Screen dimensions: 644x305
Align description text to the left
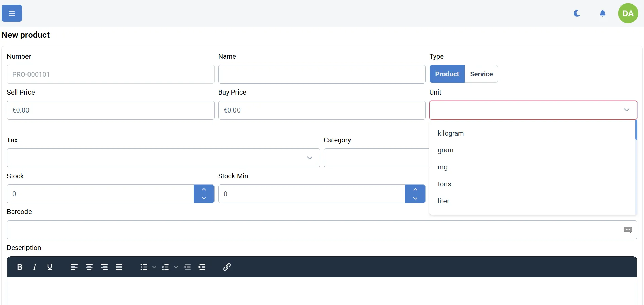click(74, 267)
